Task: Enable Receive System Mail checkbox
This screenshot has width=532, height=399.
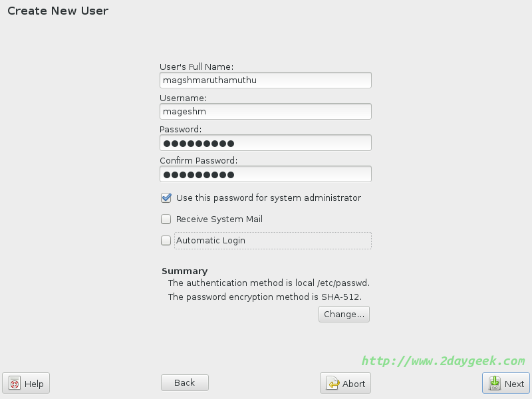Action: [166, 219]
